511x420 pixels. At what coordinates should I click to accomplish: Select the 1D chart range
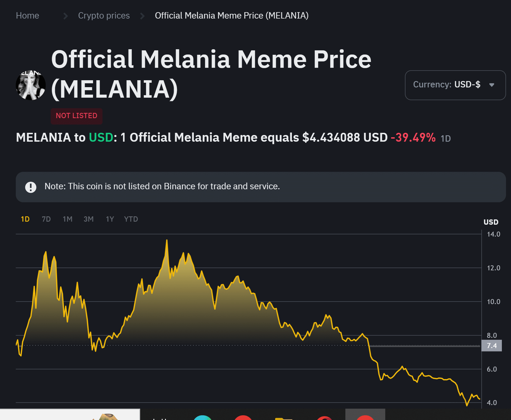pyautogui.click(x=25, y=219)
